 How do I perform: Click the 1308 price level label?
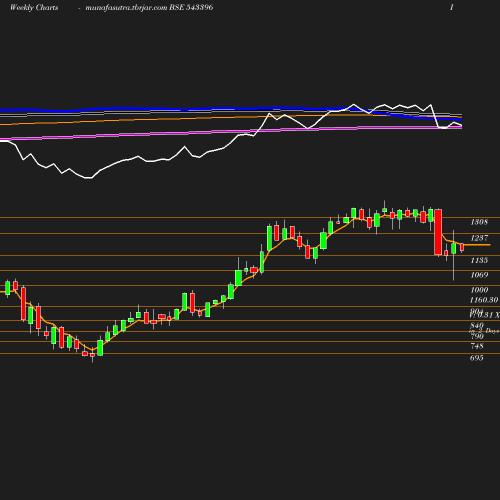point(479,222)
